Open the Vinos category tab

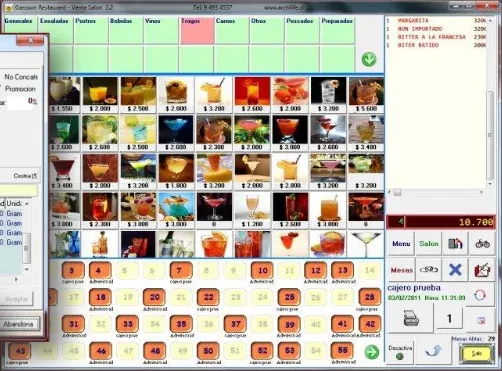click(x=161, y=30)
